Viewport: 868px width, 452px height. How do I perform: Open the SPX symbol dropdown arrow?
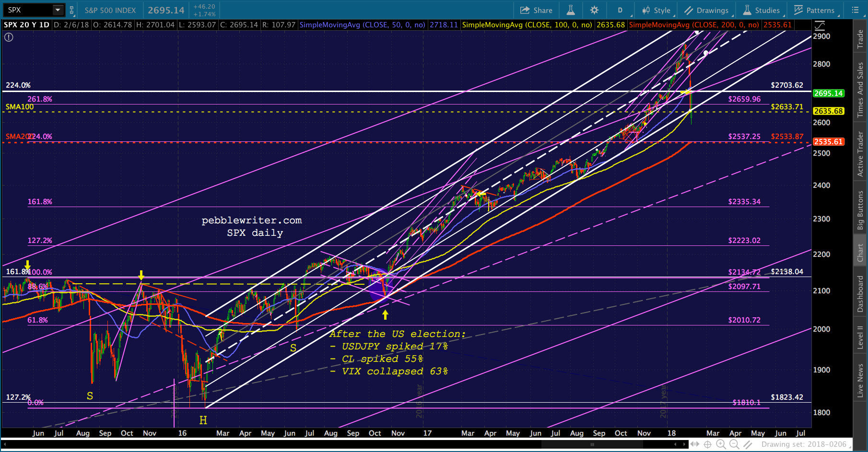(x=58, y=10)
